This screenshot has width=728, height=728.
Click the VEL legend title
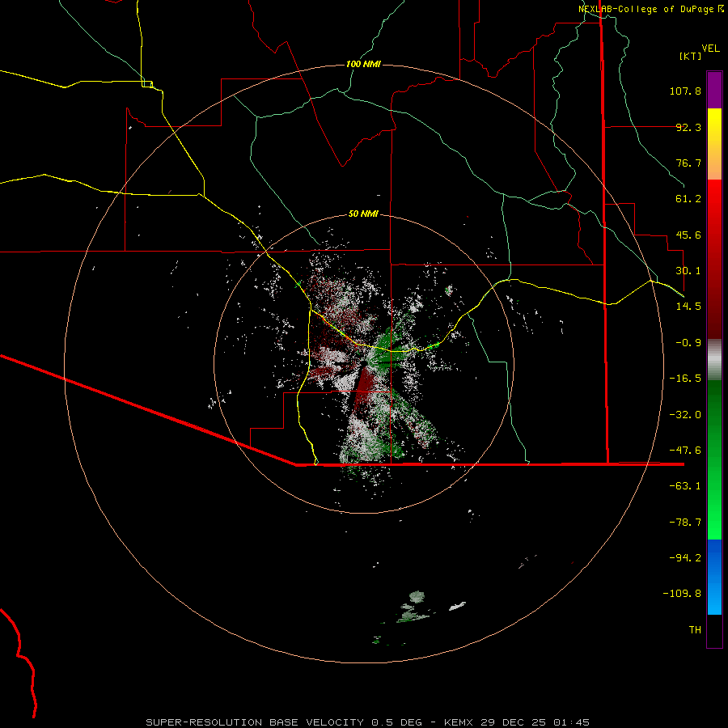(x=710, y=49)
